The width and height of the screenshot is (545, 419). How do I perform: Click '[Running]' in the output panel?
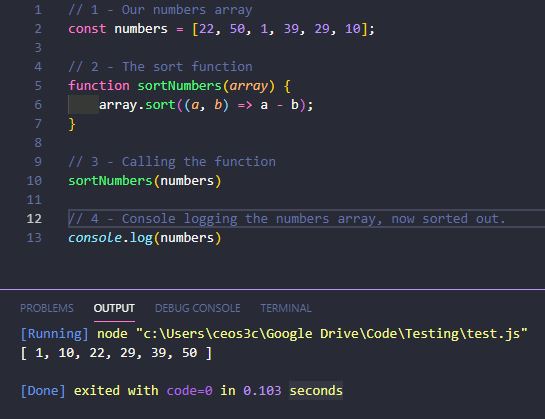click(55, 333)
